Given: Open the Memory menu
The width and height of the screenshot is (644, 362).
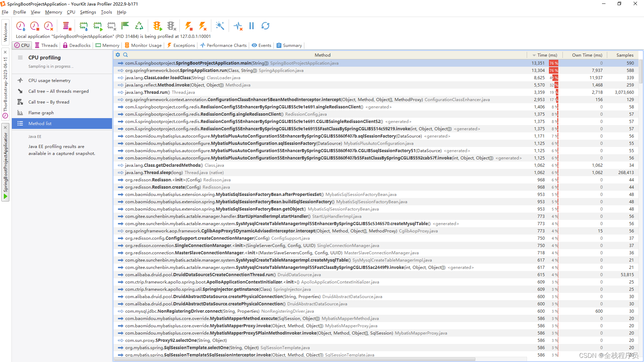Looking at the screenshot, I should point(53,12).
